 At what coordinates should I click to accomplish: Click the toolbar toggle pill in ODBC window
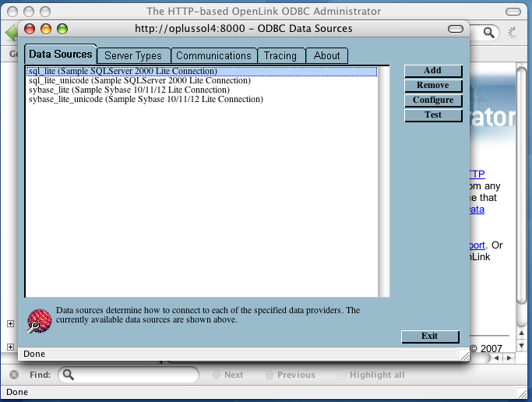pos(456,29)
